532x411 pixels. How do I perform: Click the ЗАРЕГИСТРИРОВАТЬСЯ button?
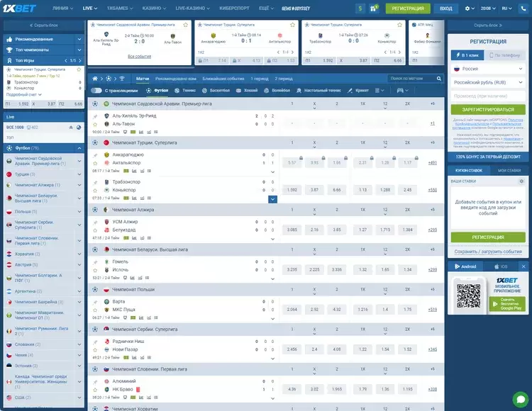(488, 109)
